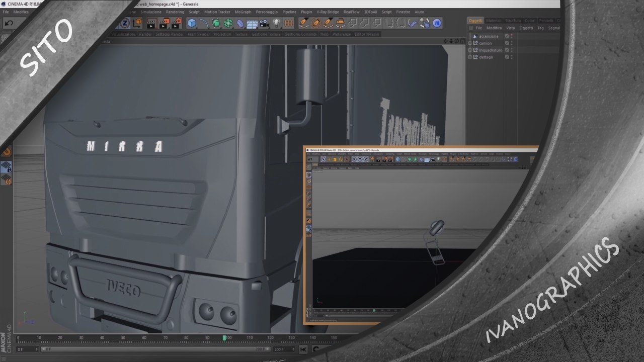
Task: Click the round blue W icon
Action: 437,23
